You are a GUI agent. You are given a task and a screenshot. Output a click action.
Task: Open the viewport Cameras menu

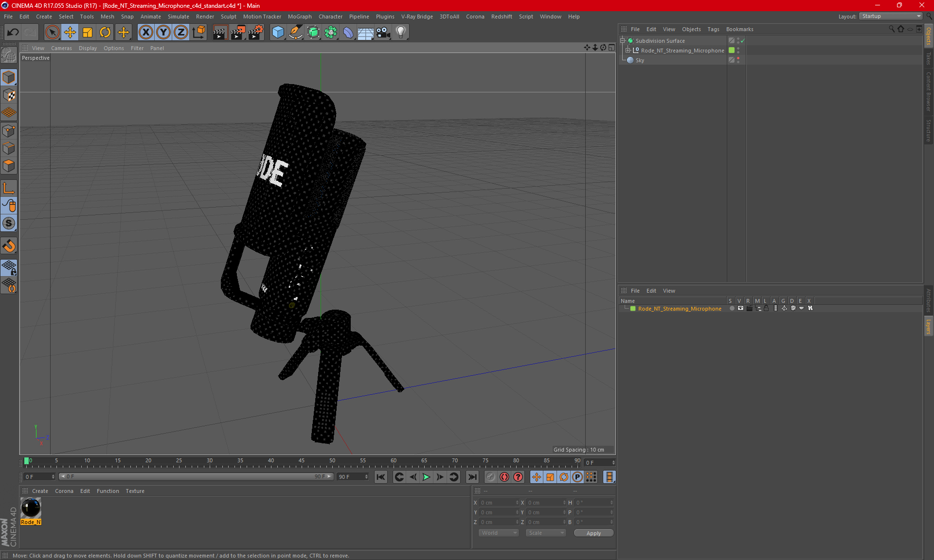click(x=61, y=48)
